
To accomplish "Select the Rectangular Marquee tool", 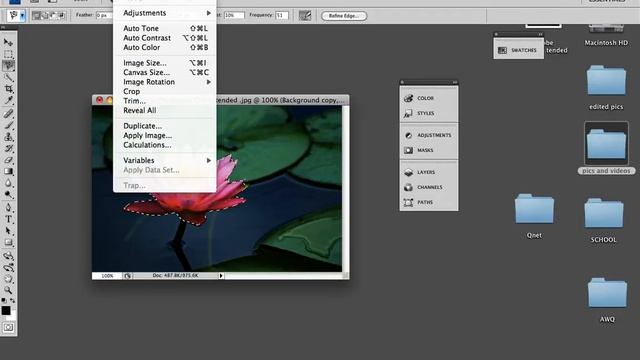I will 8,54.
